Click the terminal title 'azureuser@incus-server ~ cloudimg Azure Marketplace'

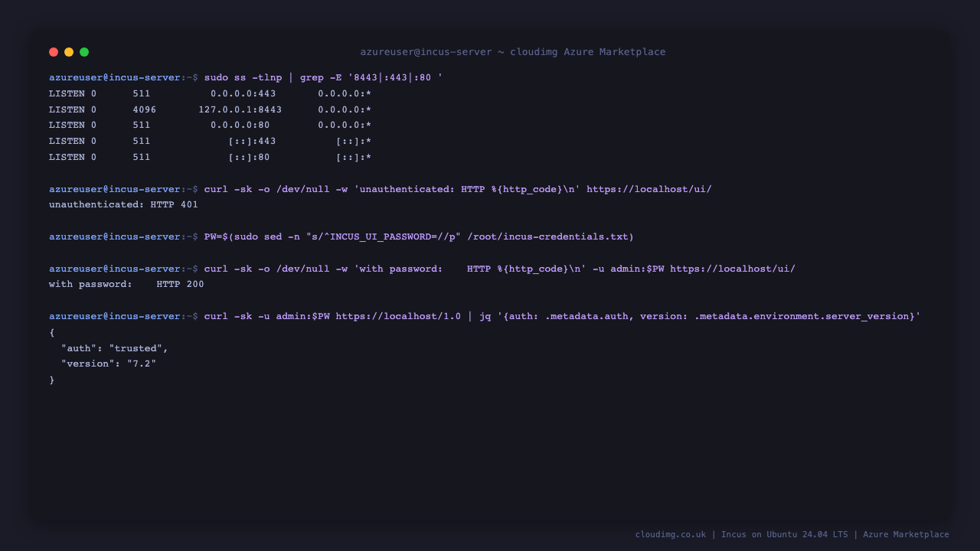pyautogui.click(x=513, y=52)
